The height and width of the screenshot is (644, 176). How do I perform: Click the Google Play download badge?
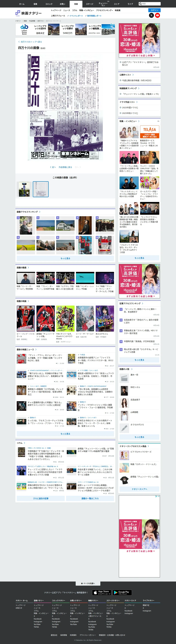122,592
